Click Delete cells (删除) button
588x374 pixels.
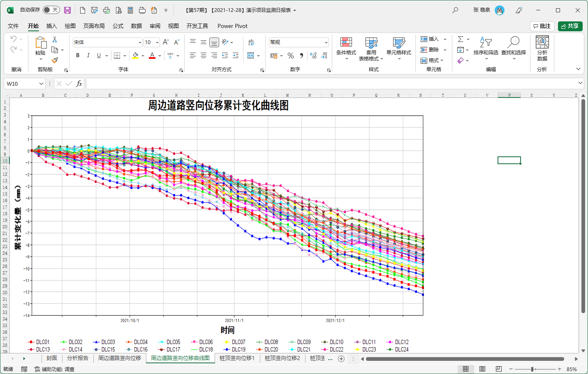coord(430,50)
